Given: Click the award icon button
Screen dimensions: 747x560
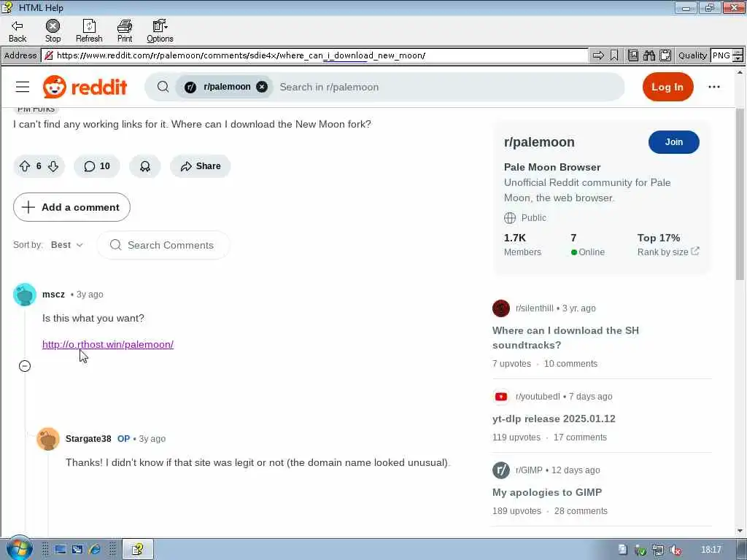Looking at the screenshot, I should click(x=145, y=166).
